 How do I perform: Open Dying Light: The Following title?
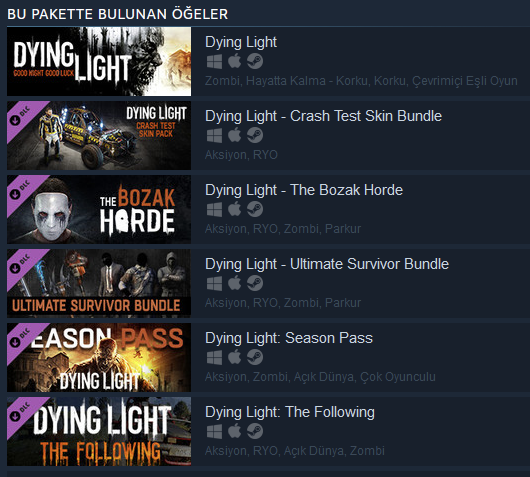290,412
